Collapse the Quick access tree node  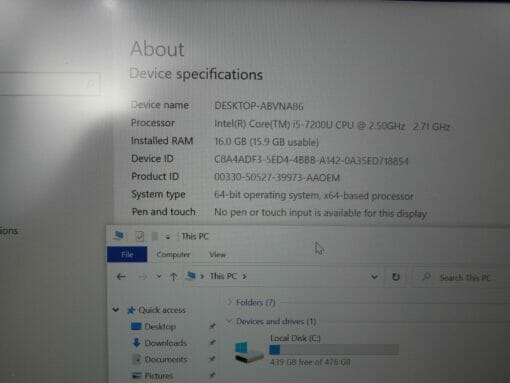pyautogui.click(x=116, y=310)
